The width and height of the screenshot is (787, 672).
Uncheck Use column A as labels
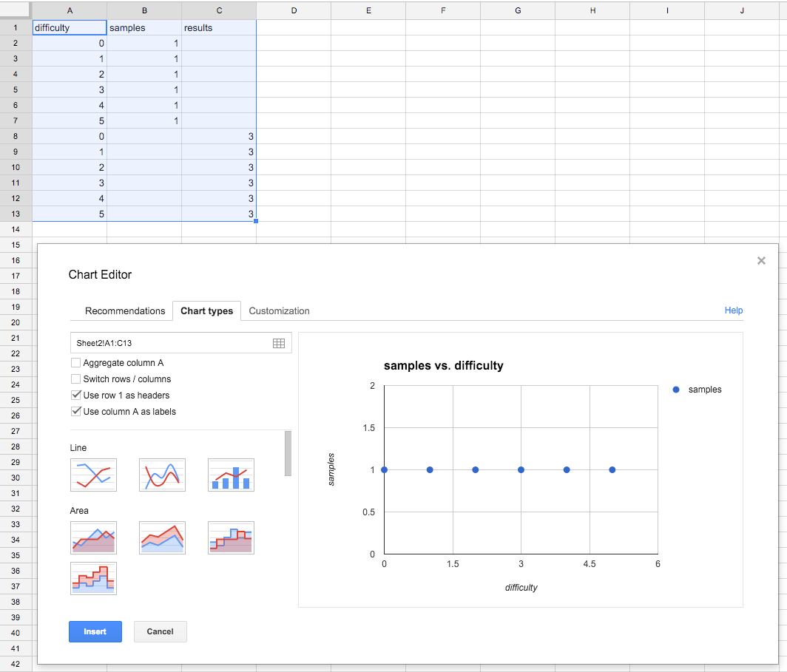[75, 412]
